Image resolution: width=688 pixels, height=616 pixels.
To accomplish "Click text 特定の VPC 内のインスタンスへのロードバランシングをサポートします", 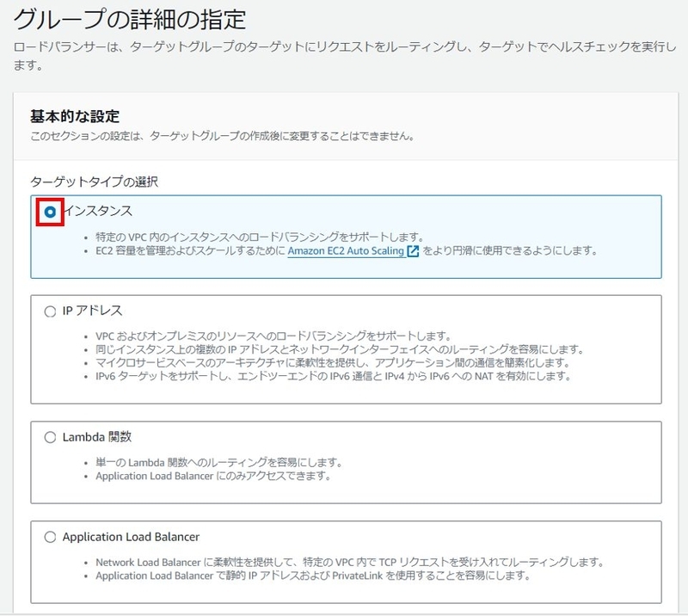I will [x=260, y=237].
